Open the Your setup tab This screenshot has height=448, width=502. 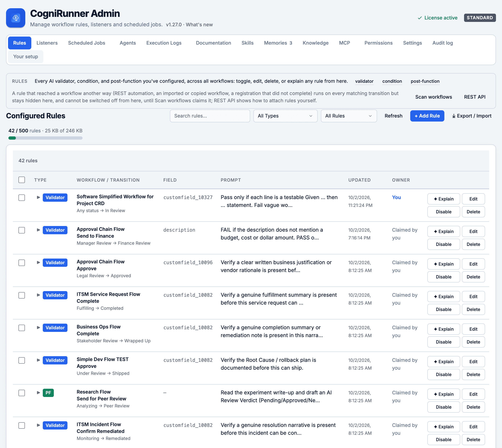point(26,57)
